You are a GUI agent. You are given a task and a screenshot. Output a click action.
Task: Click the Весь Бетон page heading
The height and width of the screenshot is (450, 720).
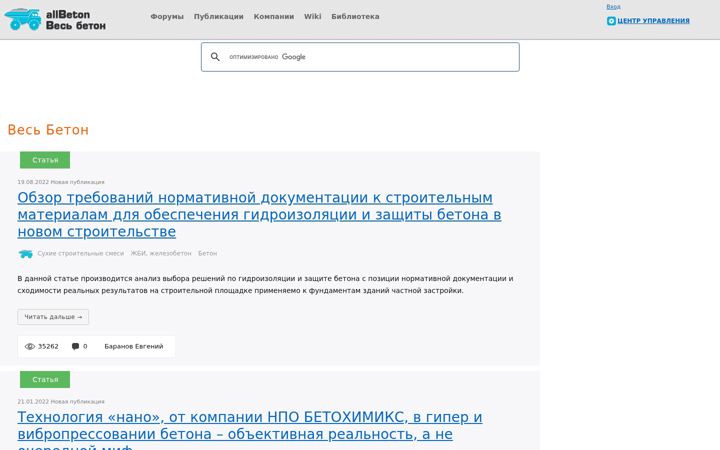point(48,130)
